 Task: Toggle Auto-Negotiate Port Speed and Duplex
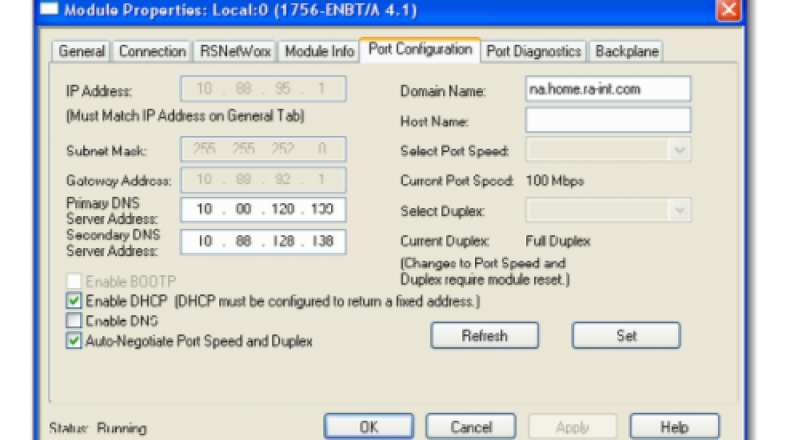coord(74,341)
